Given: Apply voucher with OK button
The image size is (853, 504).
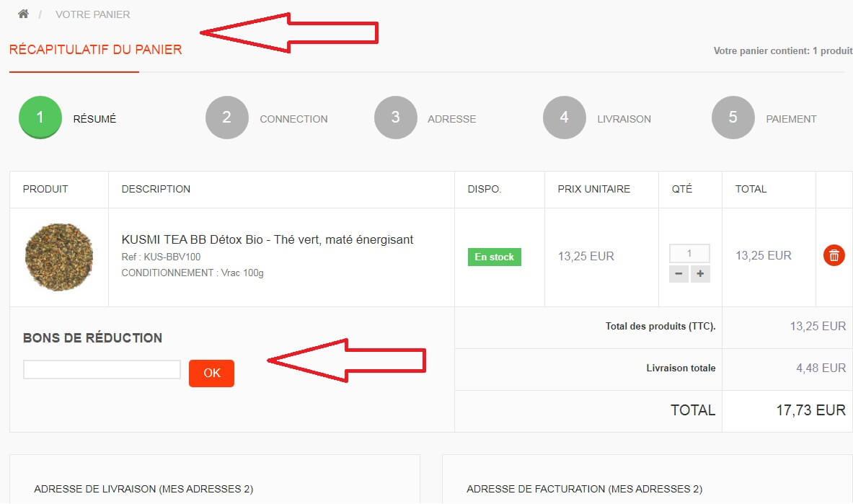Looking at the screenshot, I should (211, 373).
